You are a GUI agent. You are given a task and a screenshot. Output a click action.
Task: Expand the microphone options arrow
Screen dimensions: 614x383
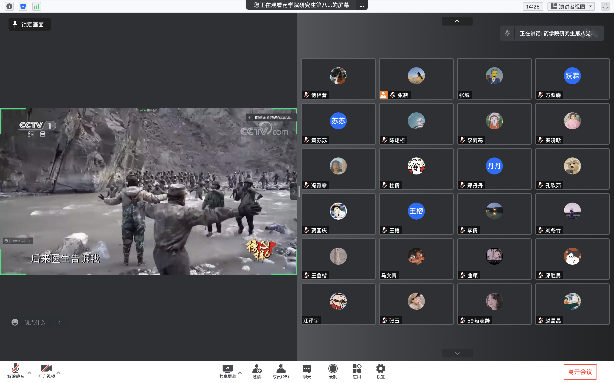pyautogui.click(x=29, y=373)
